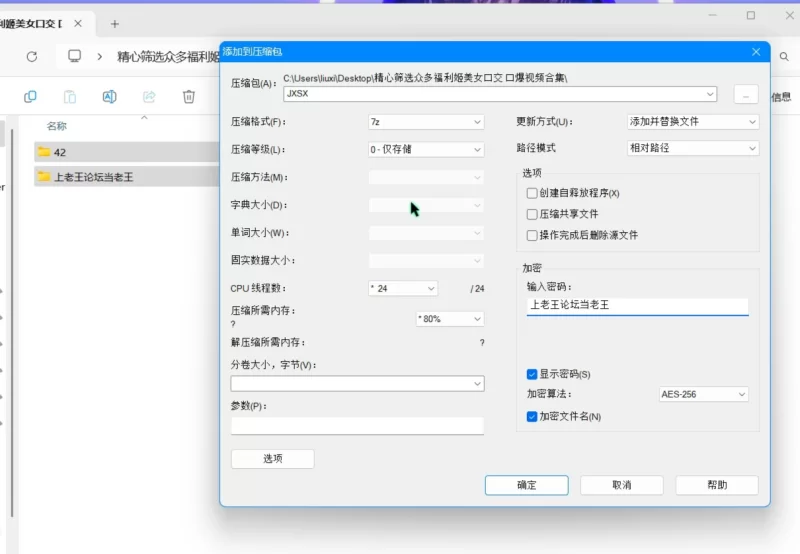The height and width of the screenshot is (554, 800).
Task: Sort by the 名称 column header
Action: point(57,126)
